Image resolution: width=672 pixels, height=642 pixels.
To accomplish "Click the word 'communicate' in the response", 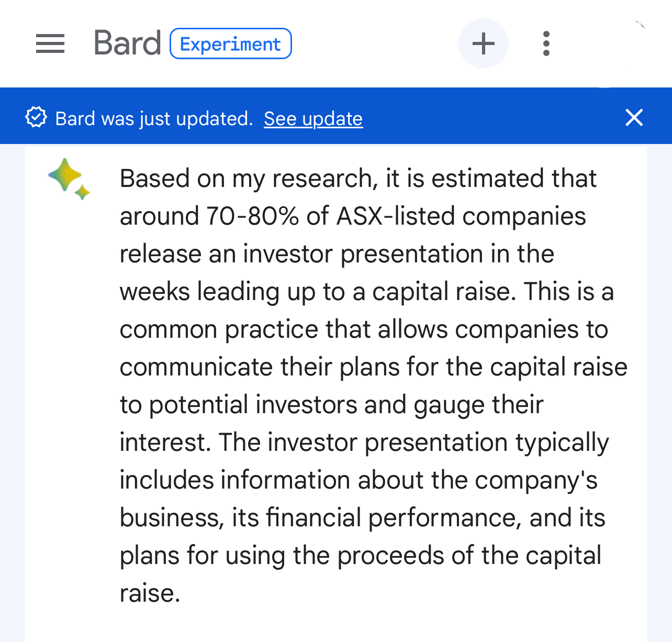I will [196, 367].
